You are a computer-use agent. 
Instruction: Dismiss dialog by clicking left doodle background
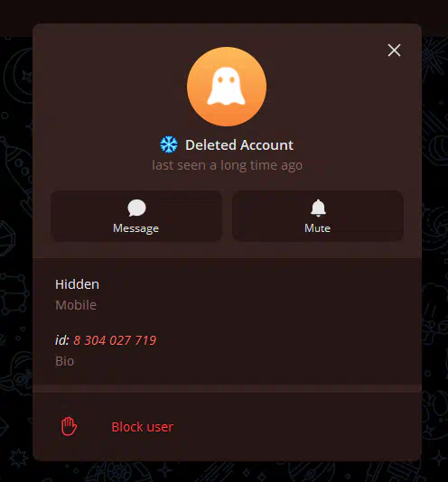coord(16,246)
